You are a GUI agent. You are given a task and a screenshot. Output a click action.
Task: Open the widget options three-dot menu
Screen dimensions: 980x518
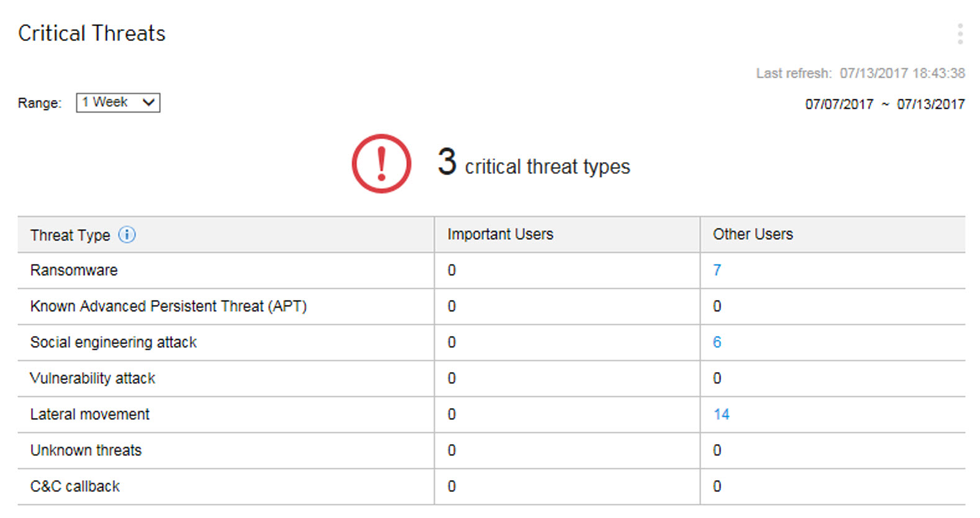960,34
